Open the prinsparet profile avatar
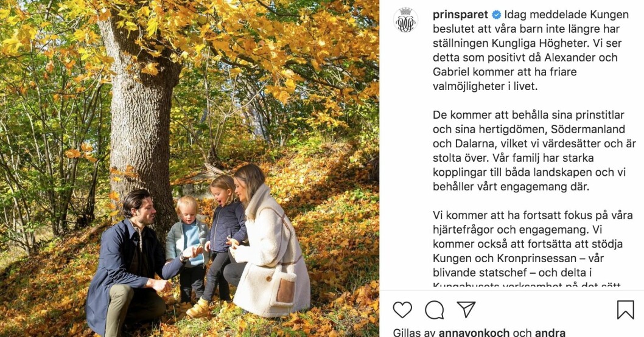This screenshot has width=644, height=337. click(x=406, y=19)
